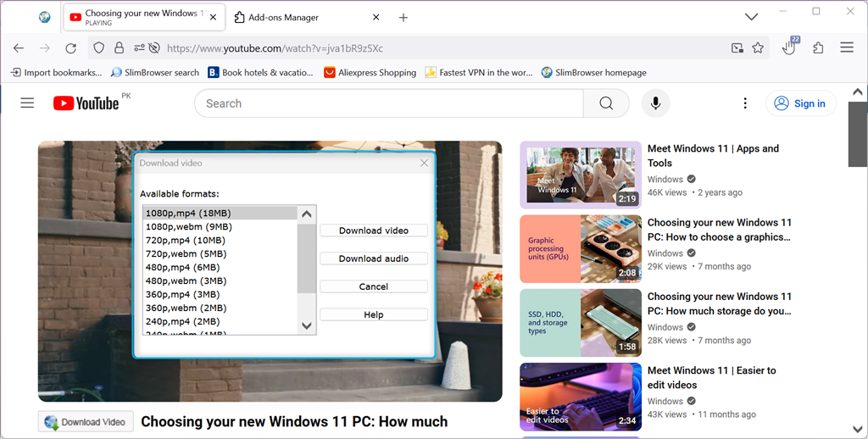Bookmark this page with the star

[x=758, y=48]
